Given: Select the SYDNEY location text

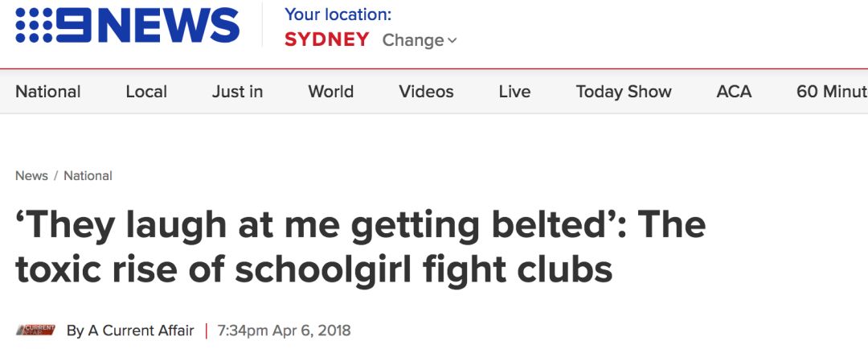Looking at the screenshot, I should pyautogui.click(x=326, y=40).
